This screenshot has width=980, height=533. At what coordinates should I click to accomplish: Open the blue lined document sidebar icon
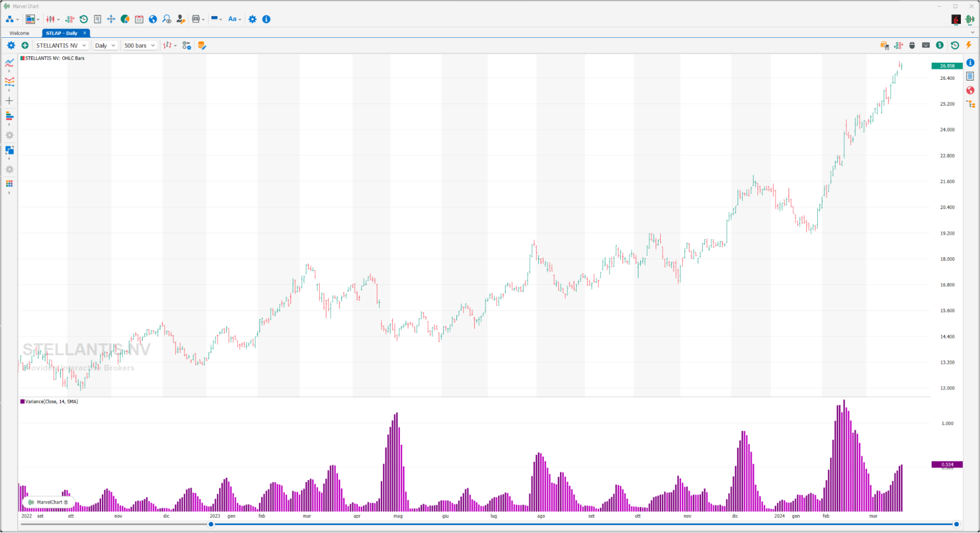point(970,76)
